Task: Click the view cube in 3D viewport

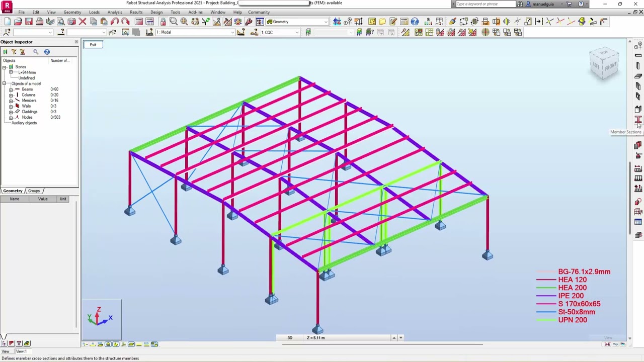Action: click(x=605, y=64)
